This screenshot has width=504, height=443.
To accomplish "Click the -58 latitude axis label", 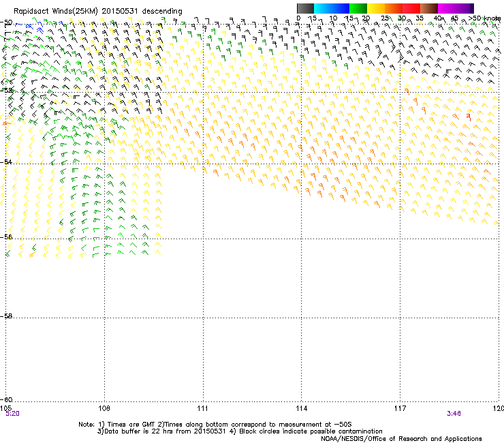I will pyautogui.click(x=6, y=316).
